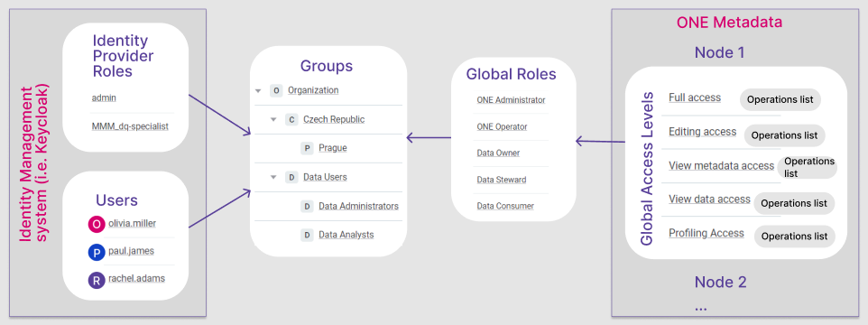This screenshot has width=868, height=325.
Task: Open the Full access level
Action: pyautogui.click(x=695, y=98)
